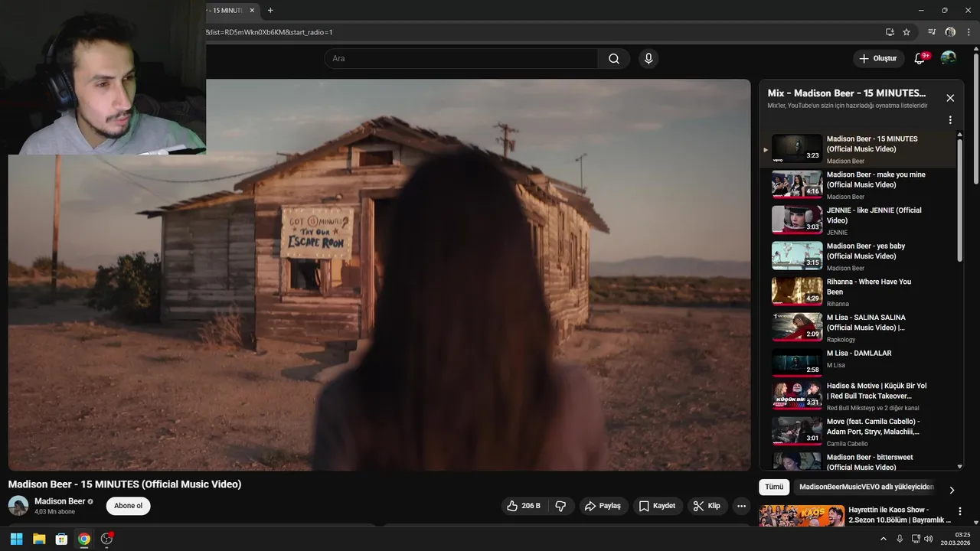This screenshot has width=980, height=551.
Task: Play Move (feat. Camila Cabello)
Action: [858, 432]
